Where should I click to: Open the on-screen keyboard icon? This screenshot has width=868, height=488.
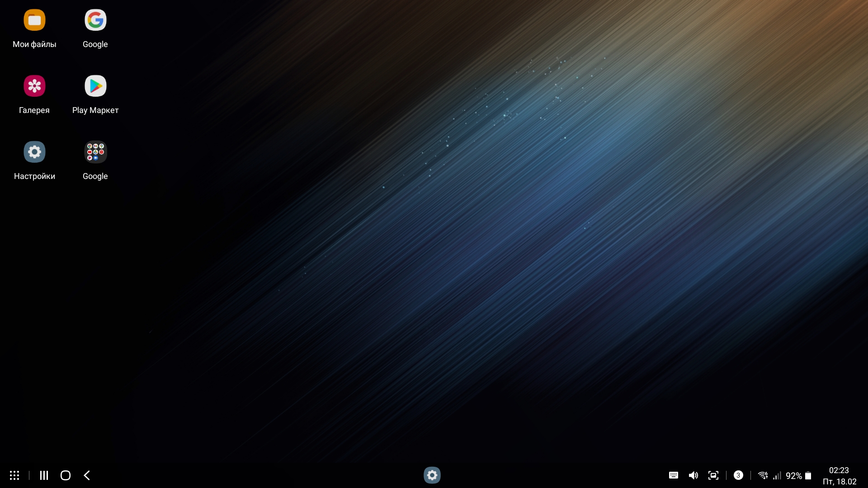click(x=673, y=475)
